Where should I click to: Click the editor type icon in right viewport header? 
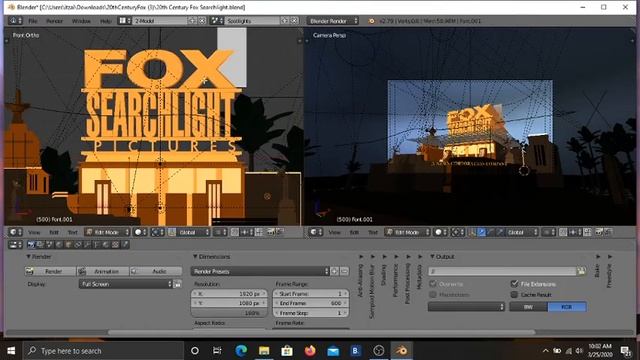point(316,232)
